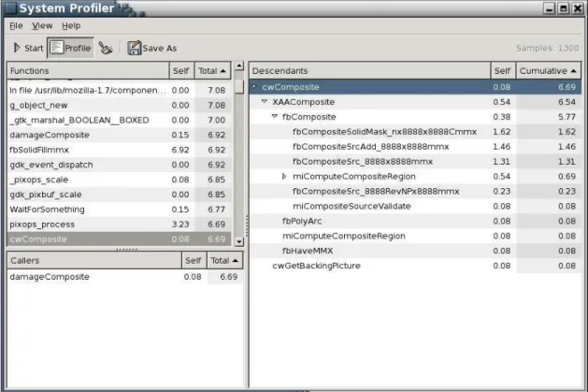Select fbHaveMMX descendant row
The width and height of the screenshot is (588, 392).
pyautogui.click(x=415, y=251)
